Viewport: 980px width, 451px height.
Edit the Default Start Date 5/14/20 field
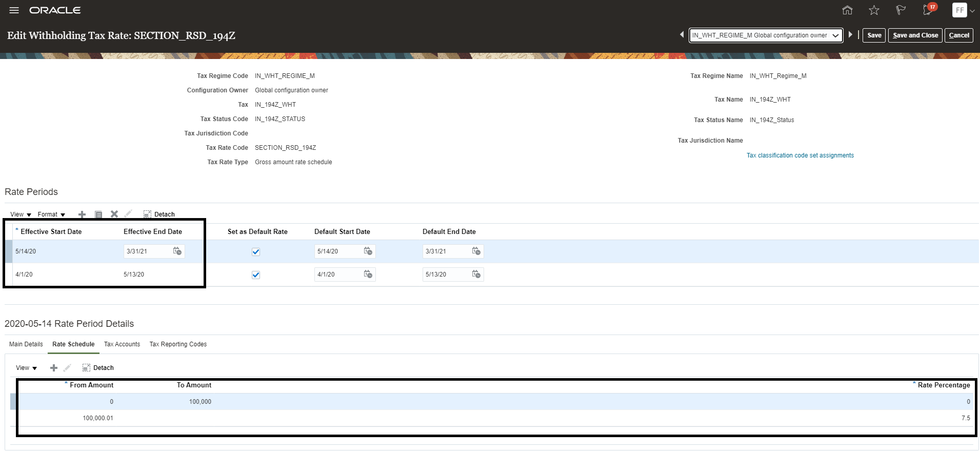[x=338, y=251]
